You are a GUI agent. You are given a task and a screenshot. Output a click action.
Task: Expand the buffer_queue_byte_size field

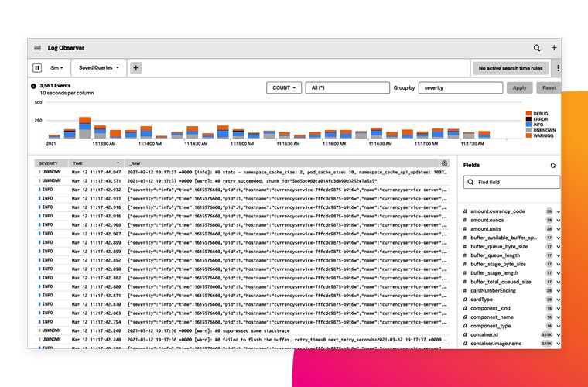click(559, 247)
